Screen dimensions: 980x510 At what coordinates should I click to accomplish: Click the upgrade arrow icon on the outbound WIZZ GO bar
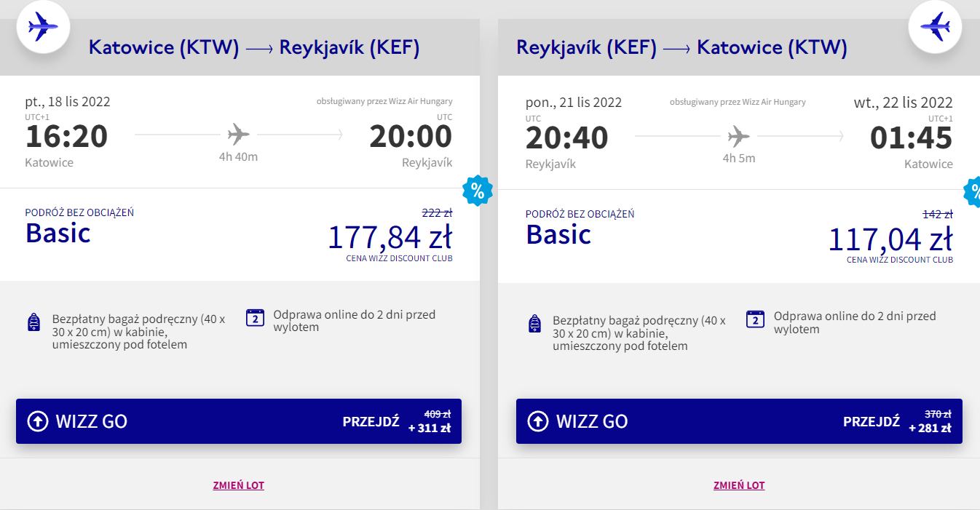(37, 421)
